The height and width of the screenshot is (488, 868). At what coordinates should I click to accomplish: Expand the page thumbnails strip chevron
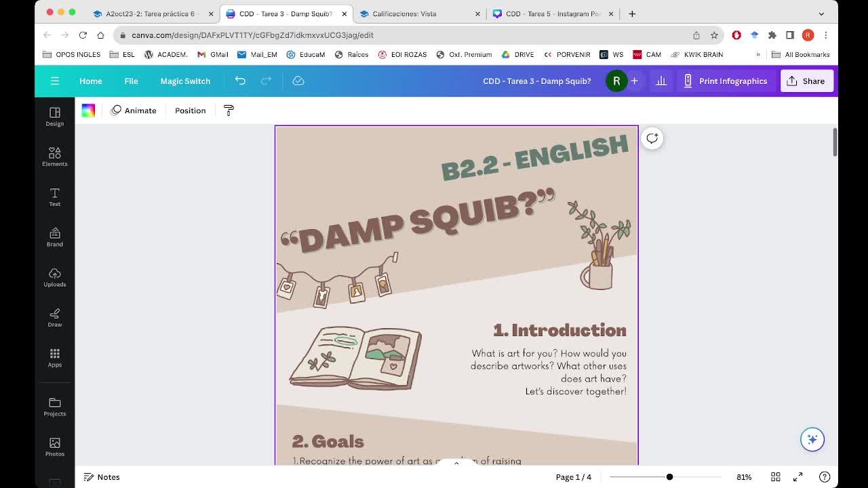click(x=456, y=464)
